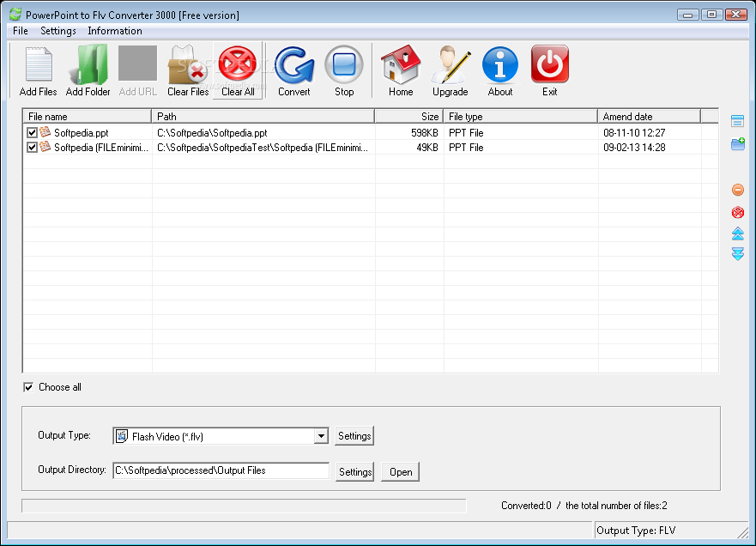Sort list by Amend date column header
The image size is (756, 546).
pyautogui.click(x=649, y=116)
